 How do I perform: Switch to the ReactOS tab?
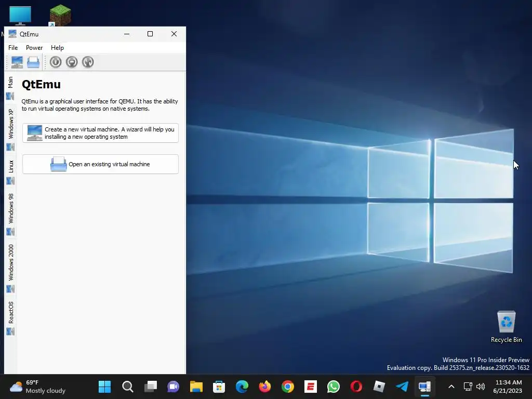[x=10, y=318]
